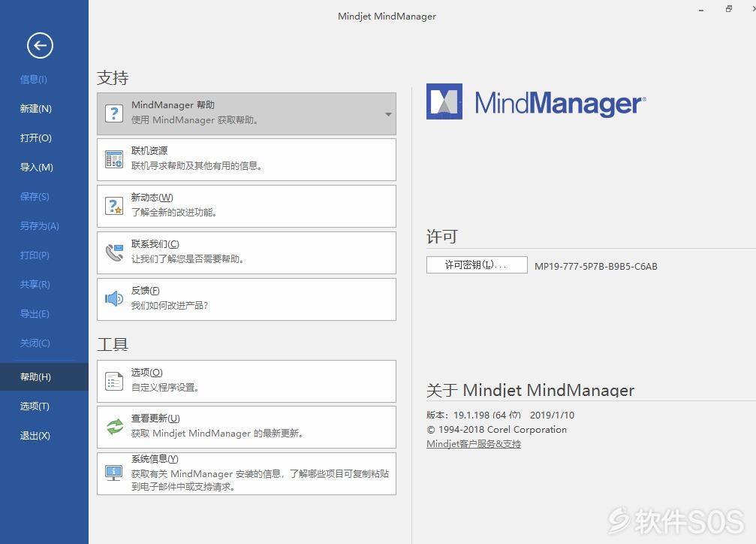Open 共享(R) in the sidebar
Image resolution: width=756 pixels, height=544 pixels.
pyautogui.click(x=35, y=284)
